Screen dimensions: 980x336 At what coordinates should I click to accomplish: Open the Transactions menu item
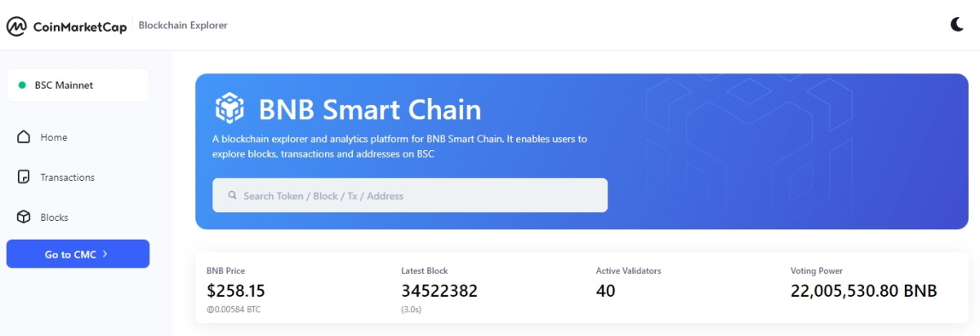pos(68,177)
